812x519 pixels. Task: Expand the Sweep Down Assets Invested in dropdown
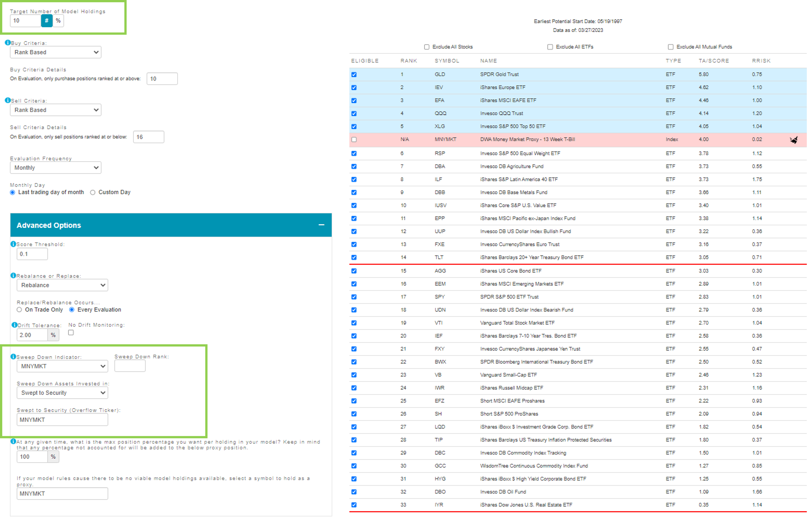click(62, 393)
